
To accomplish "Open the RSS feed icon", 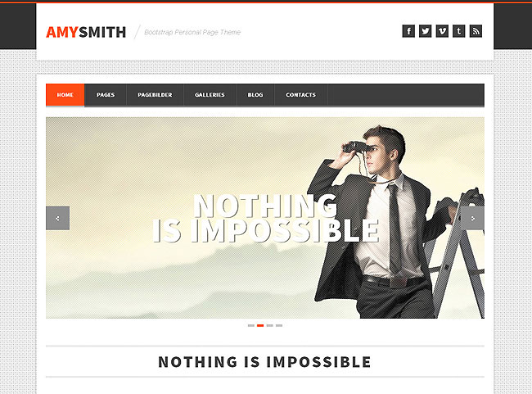I will (476, 31).
